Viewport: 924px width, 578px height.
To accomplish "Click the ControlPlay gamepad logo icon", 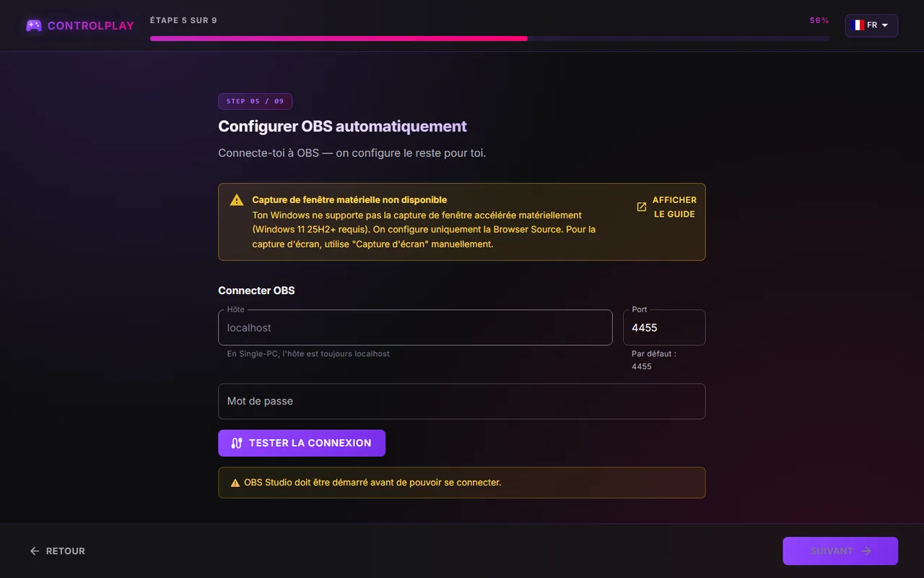I will pyautogui.click(x=34, y=25).
